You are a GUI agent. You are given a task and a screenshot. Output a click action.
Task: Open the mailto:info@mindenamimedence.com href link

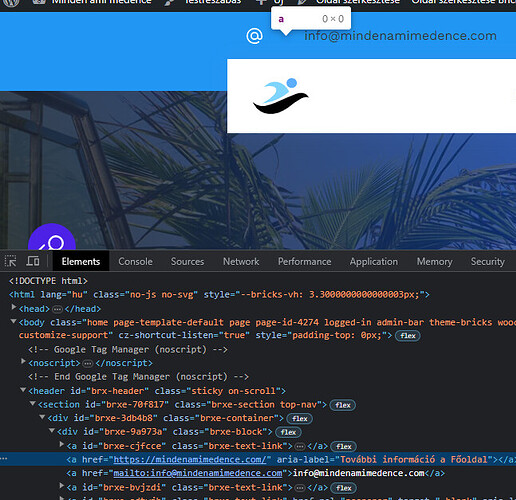pos(198,473)
